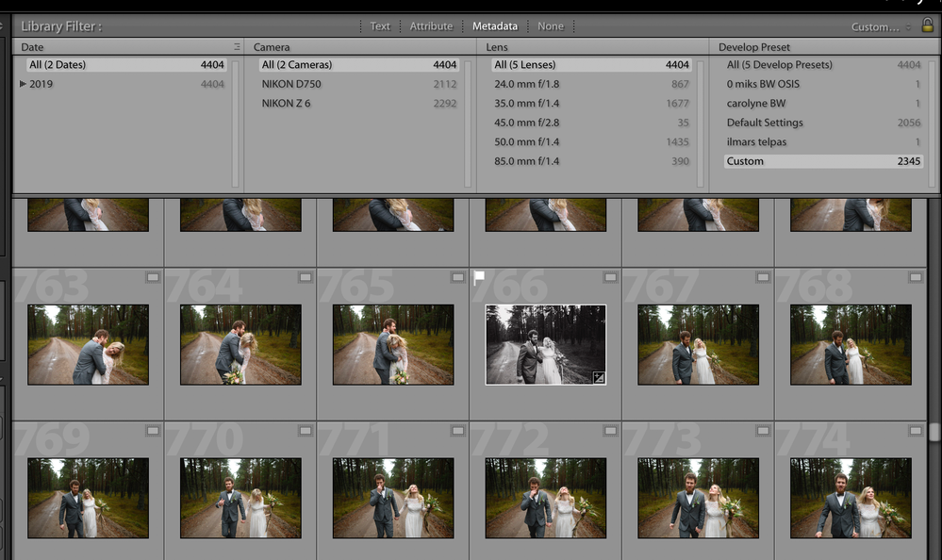
Task: Click the quick collection marker on cell 774
Action: pyautogui.click(x=916, y=430)
